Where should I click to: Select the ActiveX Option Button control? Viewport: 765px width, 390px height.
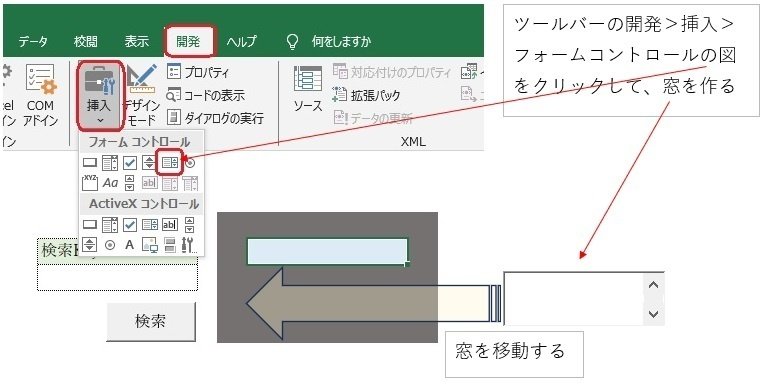110,245
